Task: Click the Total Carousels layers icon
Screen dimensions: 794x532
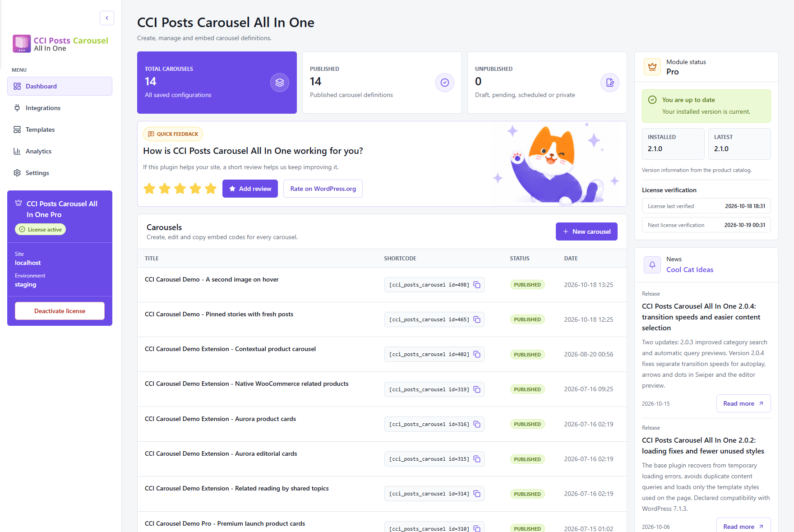Action: click(280, 83)
